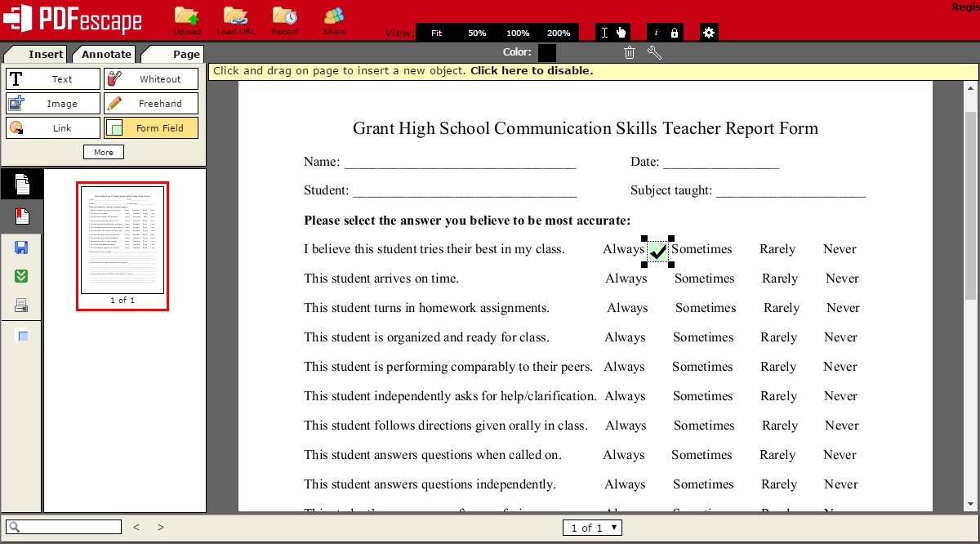This screenshot has height=544, width=980.
Task: Select the Whiteout tool
Action: pyautogui.click(x=151, y=79)
